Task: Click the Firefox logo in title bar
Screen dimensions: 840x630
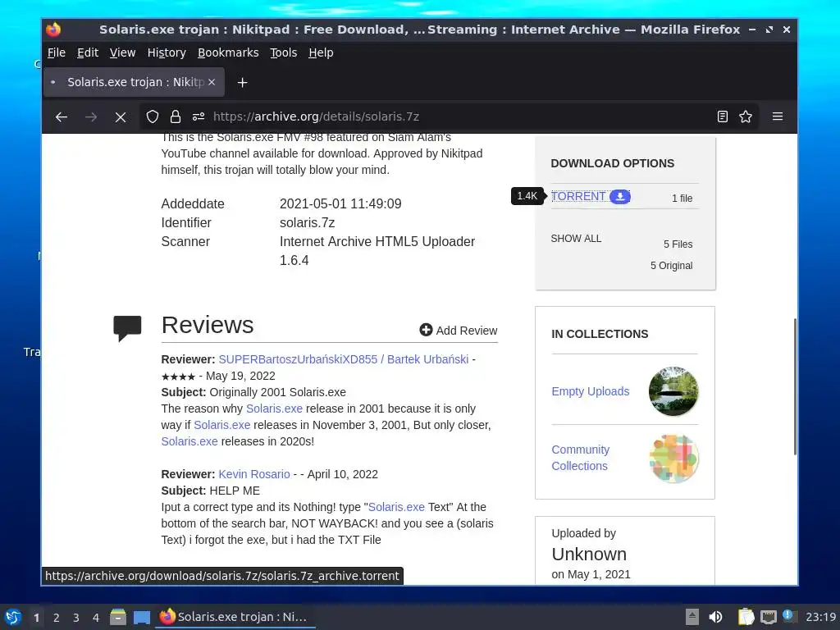Action: pyautogui.click(x=53, y=30)
